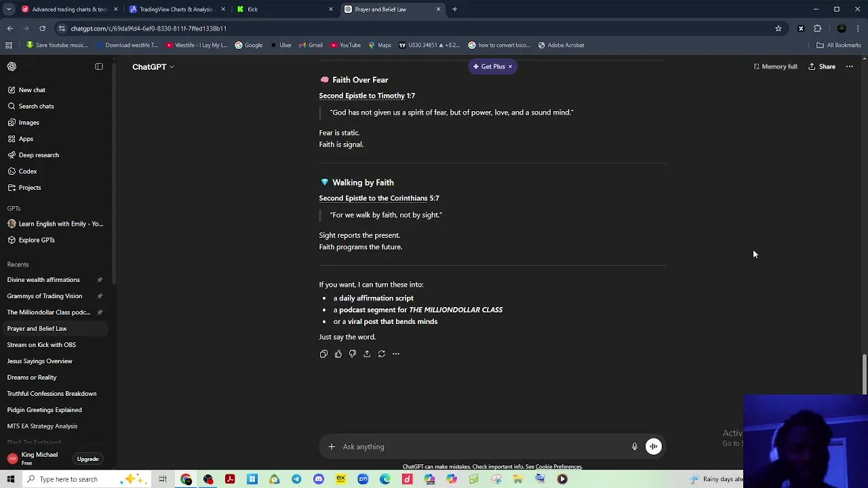Open conversation options ellipsis in header

point(849,66)
